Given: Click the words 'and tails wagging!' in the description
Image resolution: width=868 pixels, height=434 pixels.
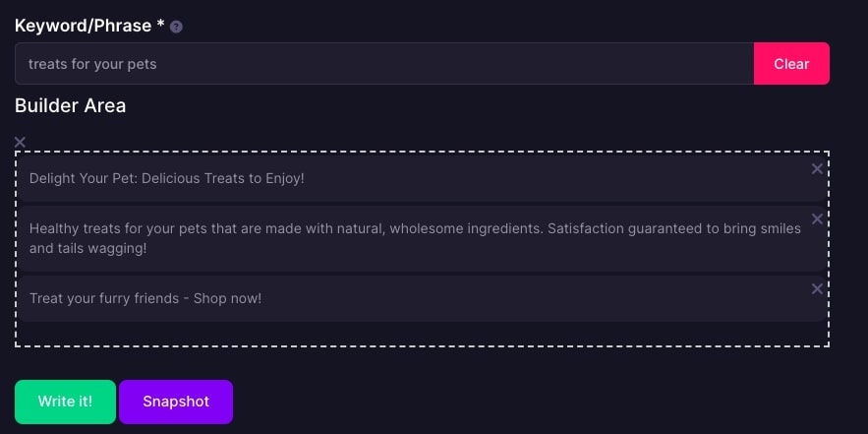Looking at the screenshot, I should pos(88,248).
